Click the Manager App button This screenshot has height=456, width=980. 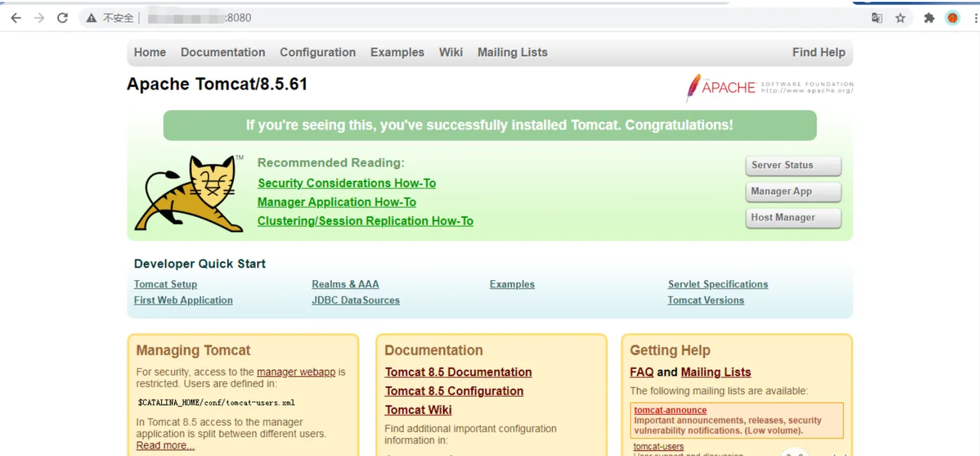pyautogui.click(x=793, y=192)
